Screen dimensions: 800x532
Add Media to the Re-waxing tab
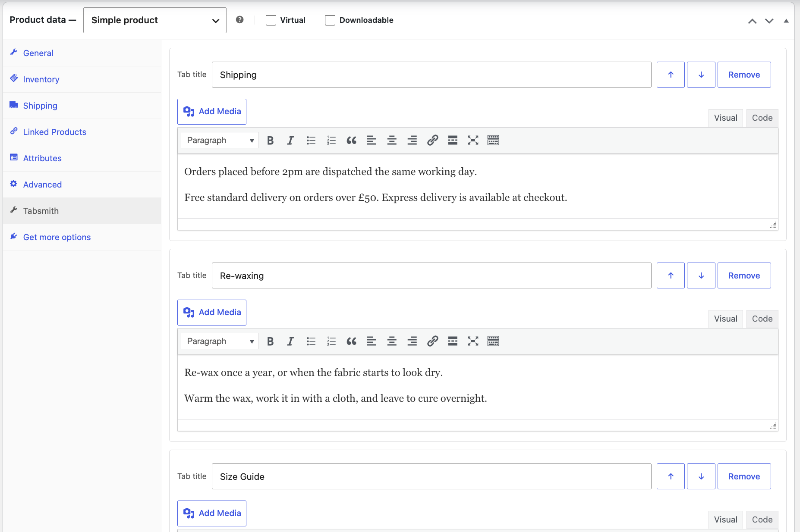tap(212, 313)
